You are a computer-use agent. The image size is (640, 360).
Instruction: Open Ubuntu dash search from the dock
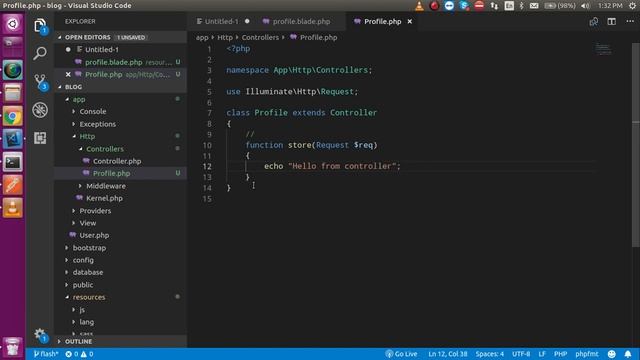[x=13, y=24]
